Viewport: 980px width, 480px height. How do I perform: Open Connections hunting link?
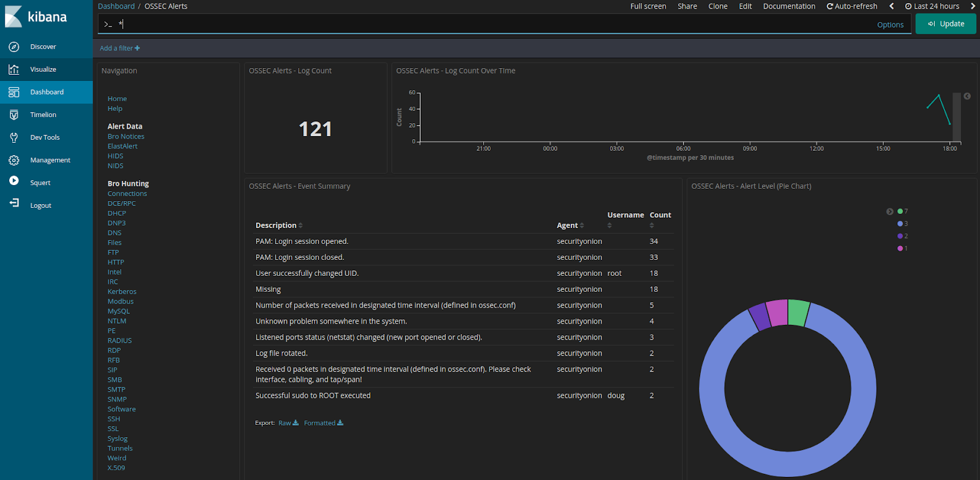(127, 194)
